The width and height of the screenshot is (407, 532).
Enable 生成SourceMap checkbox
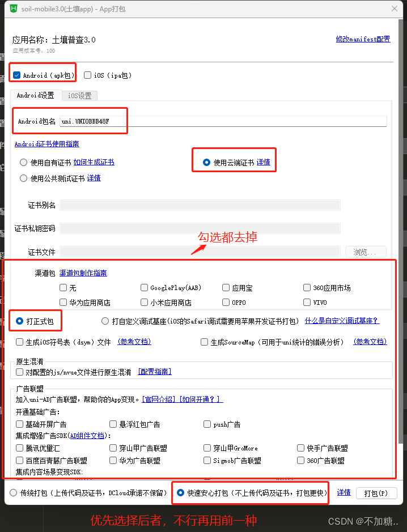(205, 342)
